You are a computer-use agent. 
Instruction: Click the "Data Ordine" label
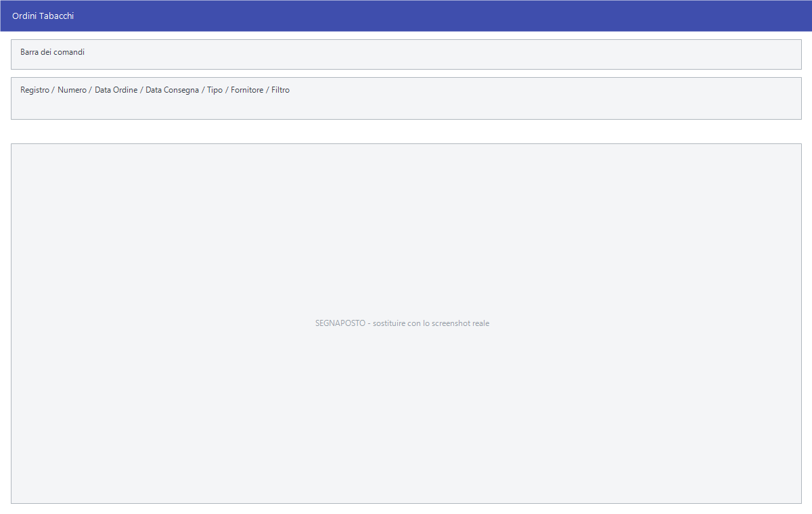click(x=116, y=90)
